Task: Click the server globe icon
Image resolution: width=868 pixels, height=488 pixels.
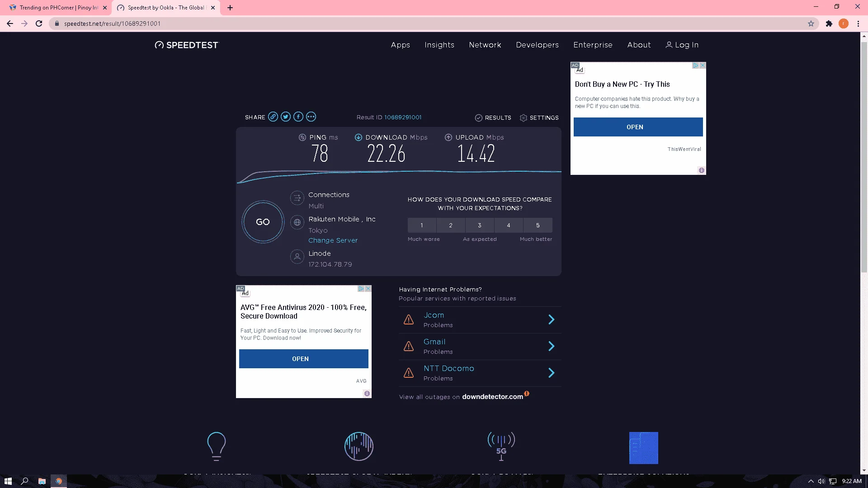Action: pyautogui.click(x=297, y=222)
